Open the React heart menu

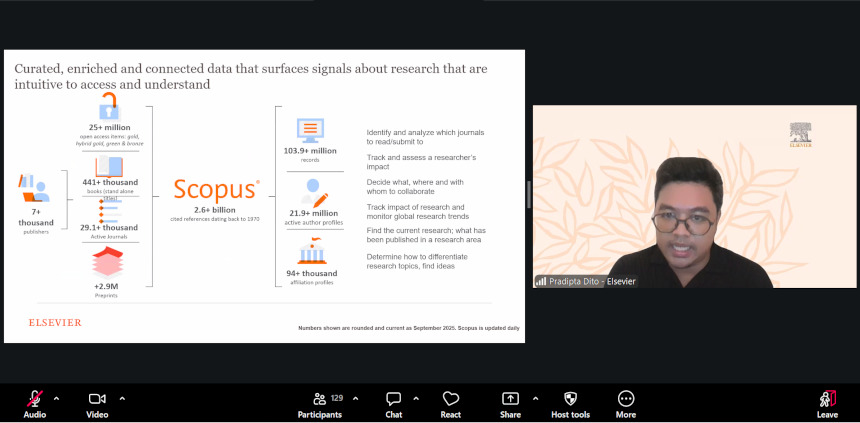tap(451, 404)
